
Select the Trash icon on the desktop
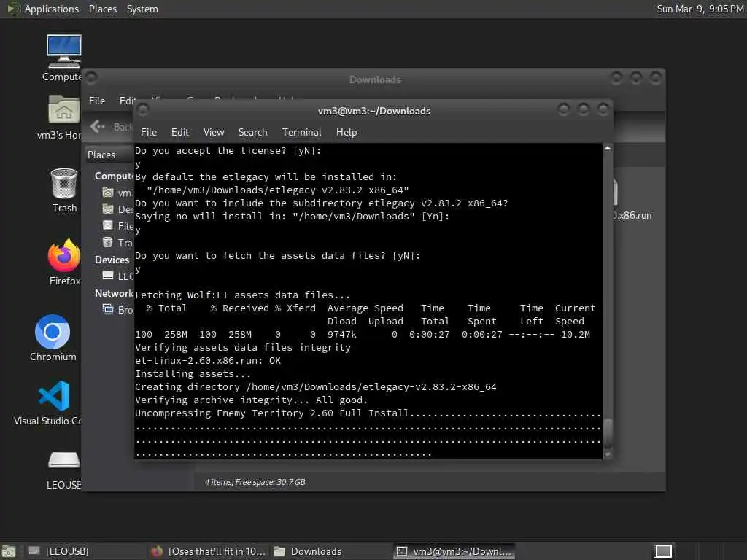click(64, 183)
